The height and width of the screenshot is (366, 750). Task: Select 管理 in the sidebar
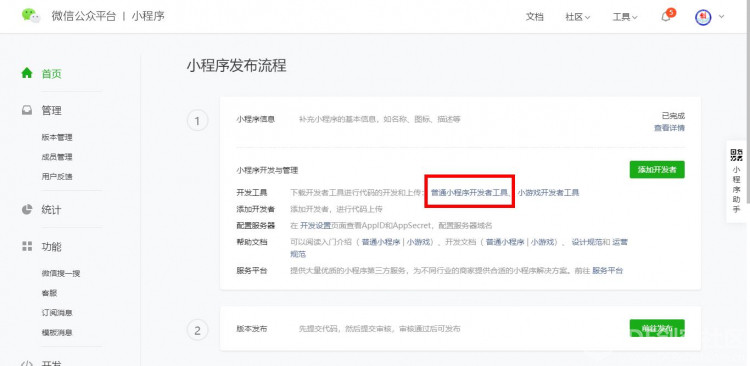52,111
